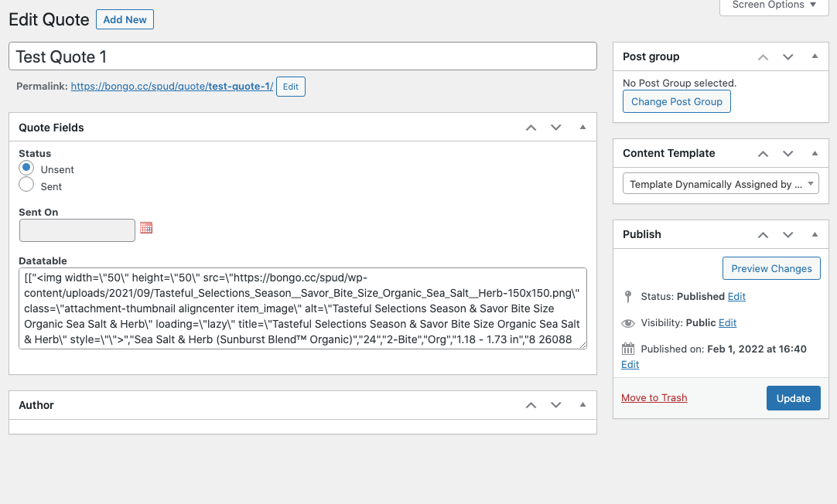Focus the Test Quote 1 title field

302,56
